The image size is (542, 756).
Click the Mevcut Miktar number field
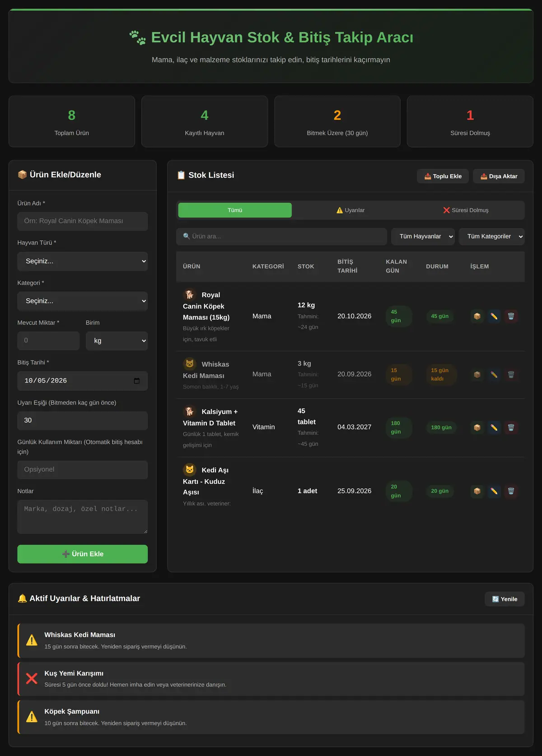coord(48,341)
